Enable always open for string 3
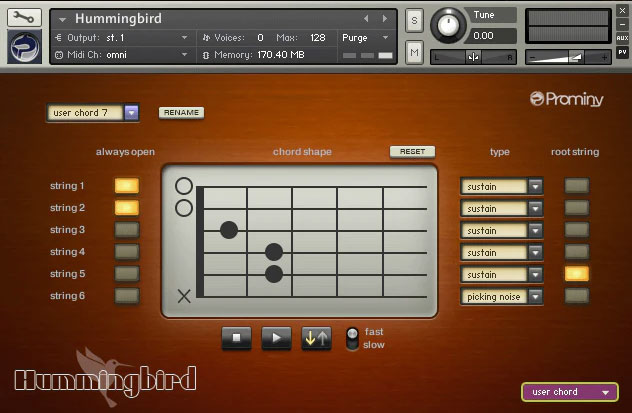The width and height of the screenshot is (632, 413). click(127, 230)
